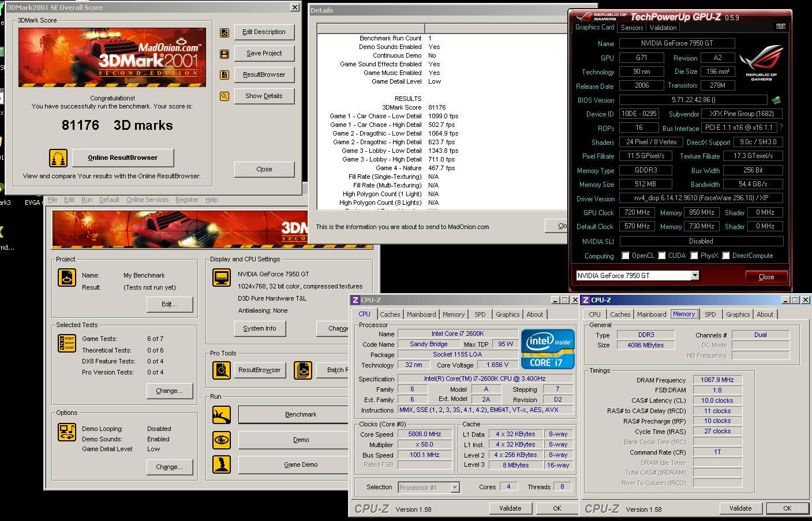Click the Benchmark run icon
The height and width of the screenshot is (521, 812).
pyautogui.click(x=222, y=414)
